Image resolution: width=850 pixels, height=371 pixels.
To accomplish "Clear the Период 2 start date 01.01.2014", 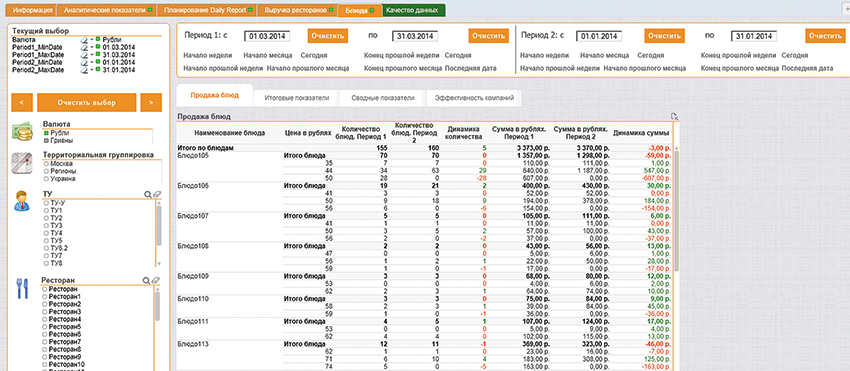I will [664, 36].
